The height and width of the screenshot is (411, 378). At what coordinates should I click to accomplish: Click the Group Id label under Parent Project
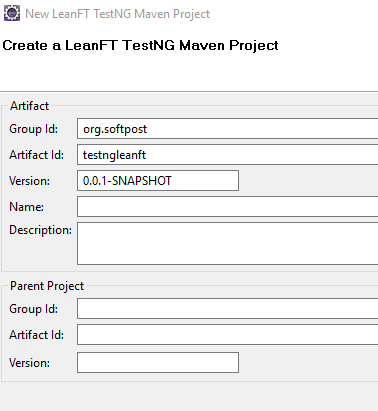33,309
